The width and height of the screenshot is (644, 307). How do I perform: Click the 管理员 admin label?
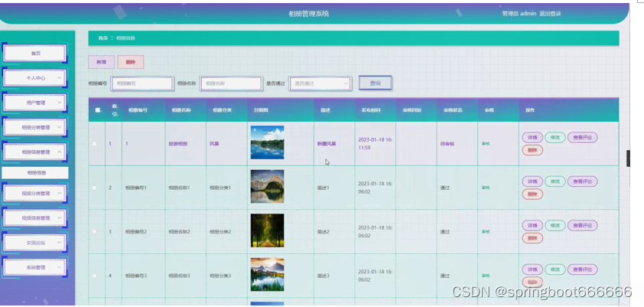click(x=519, y=14)
